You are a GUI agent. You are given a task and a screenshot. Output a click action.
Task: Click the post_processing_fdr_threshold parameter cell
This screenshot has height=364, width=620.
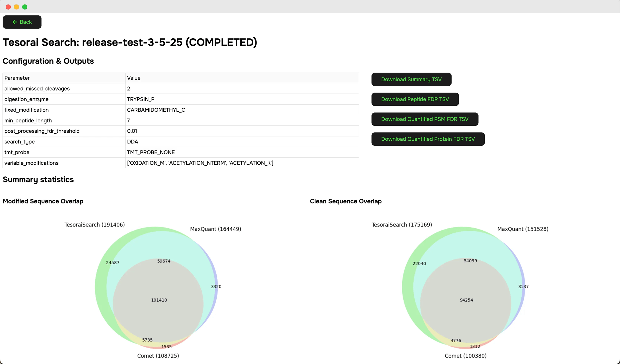pos(64,131)
